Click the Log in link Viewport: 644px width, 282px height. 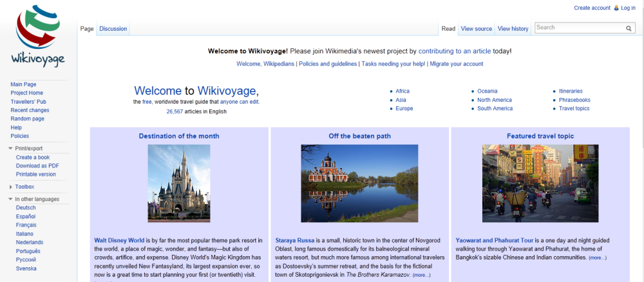click(628, 8)
